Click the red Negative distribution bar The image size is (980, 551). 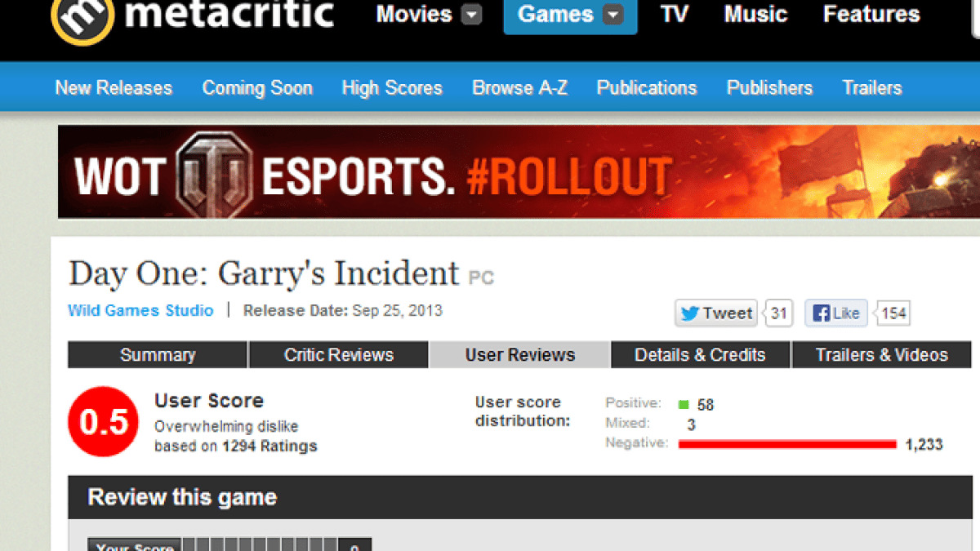pos(787,444)
